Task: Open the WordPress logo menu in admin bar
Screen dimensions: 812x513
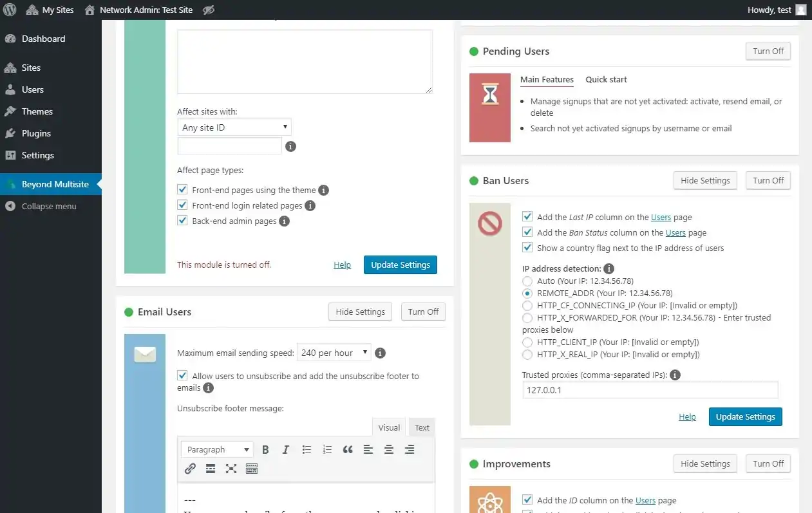Action: 10,10
